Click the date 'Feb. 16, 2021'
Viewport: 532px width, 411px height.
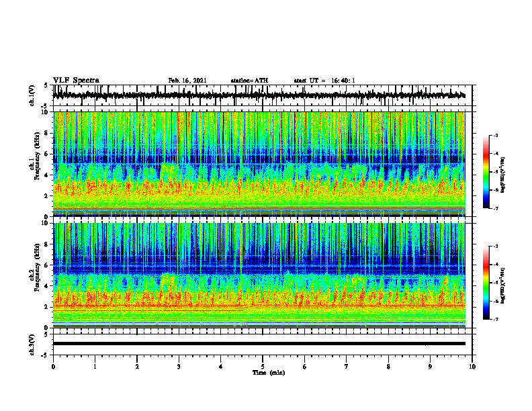coord(187,81)
